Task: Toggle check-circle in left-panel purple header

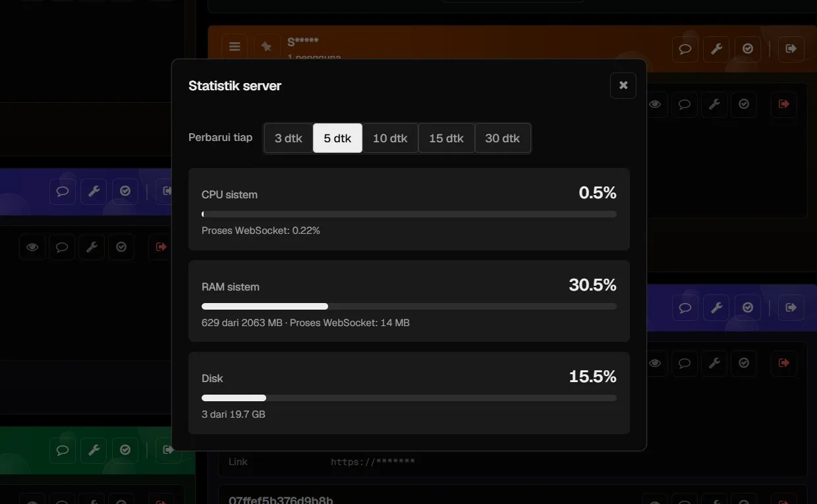Action: pos(125,191)
